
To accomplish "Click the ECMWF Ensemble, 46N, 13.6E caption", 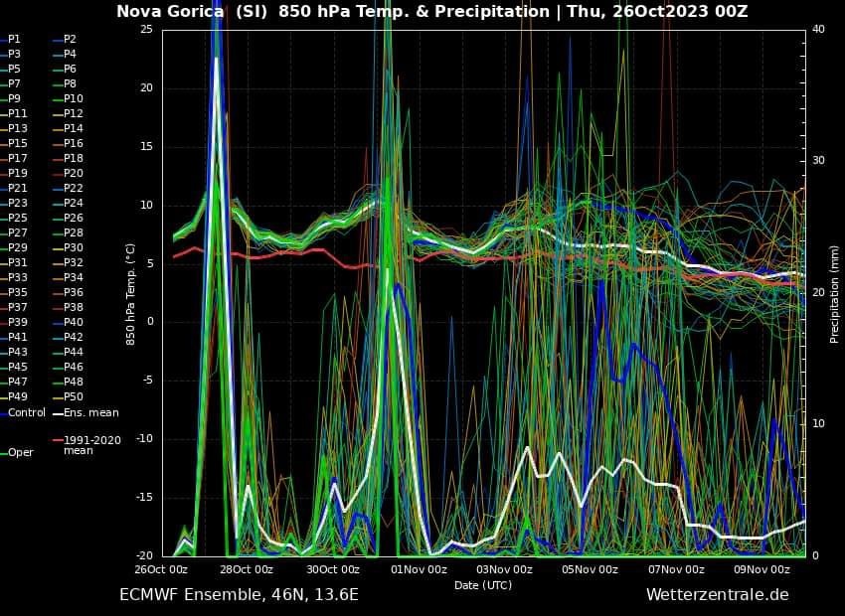I will tap(239, 594).
